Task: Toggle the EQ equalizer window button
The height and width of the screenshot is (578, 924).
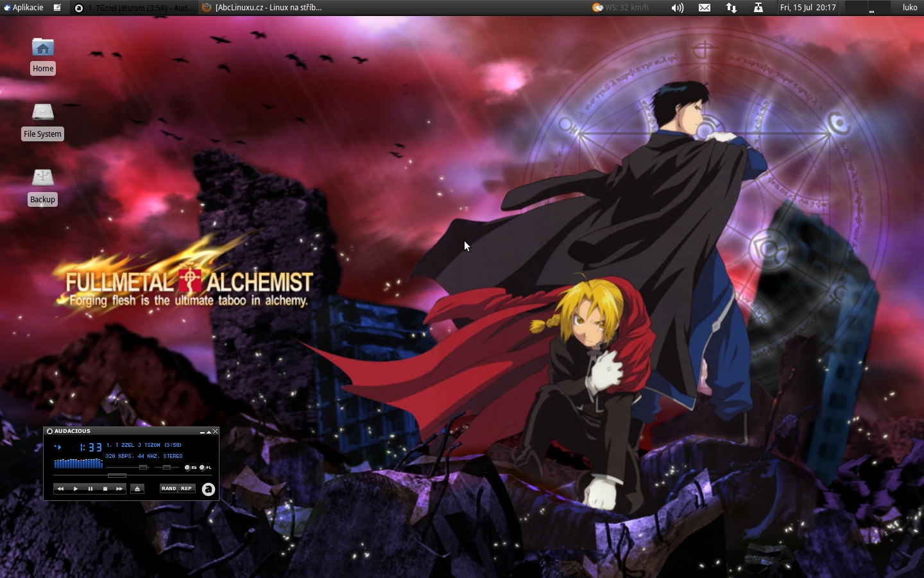Action: point(191,468)
